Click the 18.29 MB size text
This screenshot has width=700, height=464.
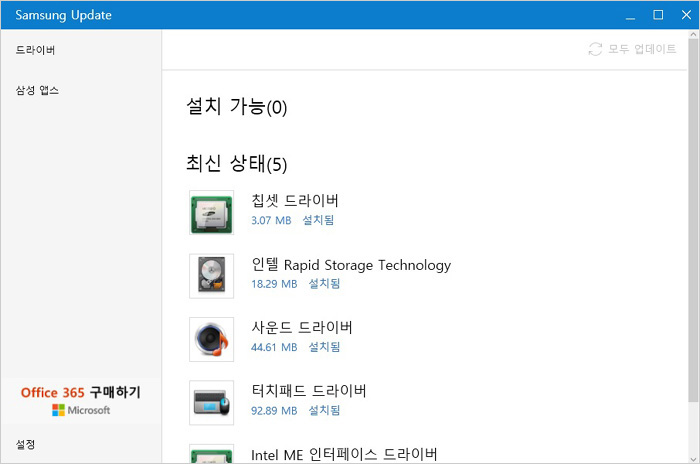click(x=274, y=284)
